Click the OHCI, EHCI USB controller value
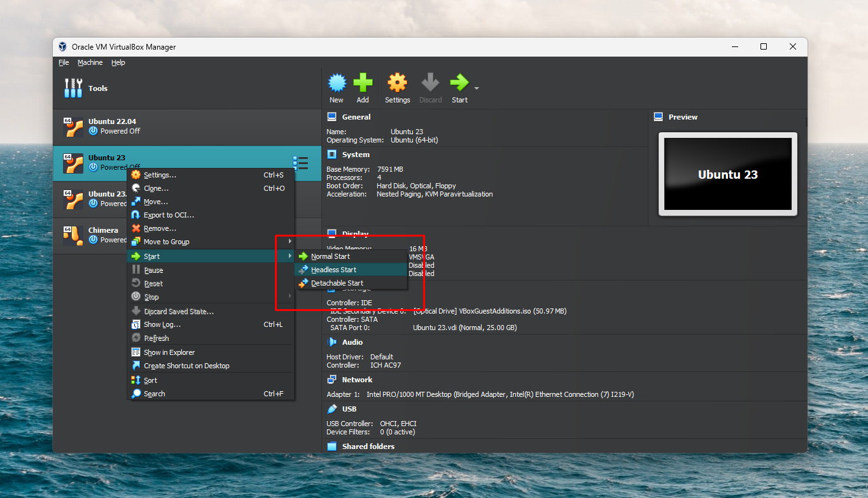868x498 pixels. click(x=398, y=424)
